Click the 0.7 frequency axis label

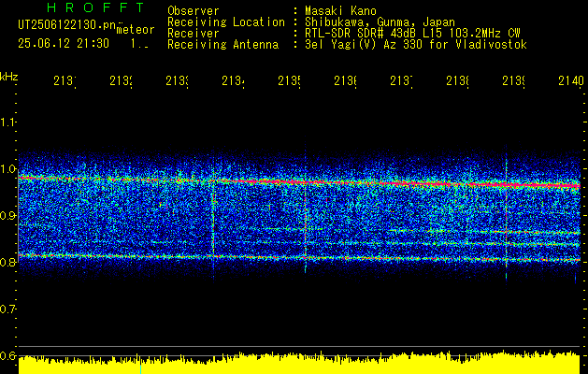tap(7, 309)
